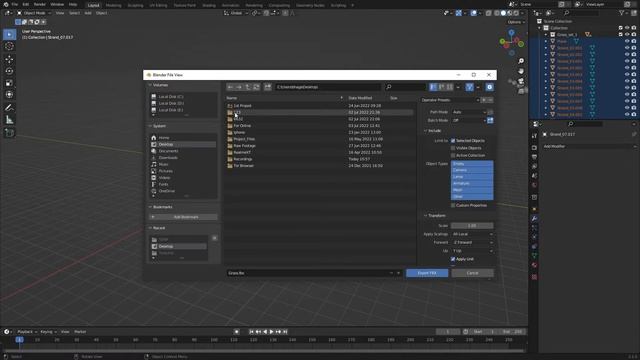Open Modifier properties wrench tab

pos(534,219)
